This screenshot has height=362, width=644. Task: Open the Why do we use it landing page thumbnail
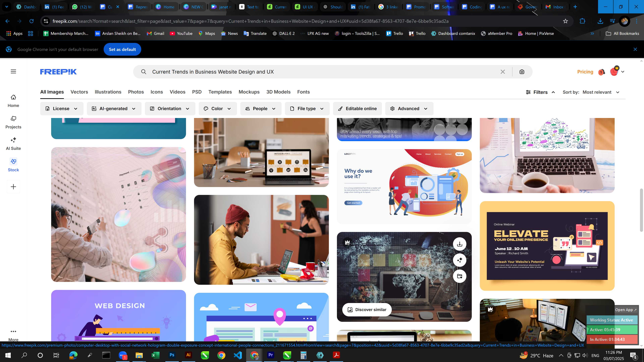coord(404,186)
